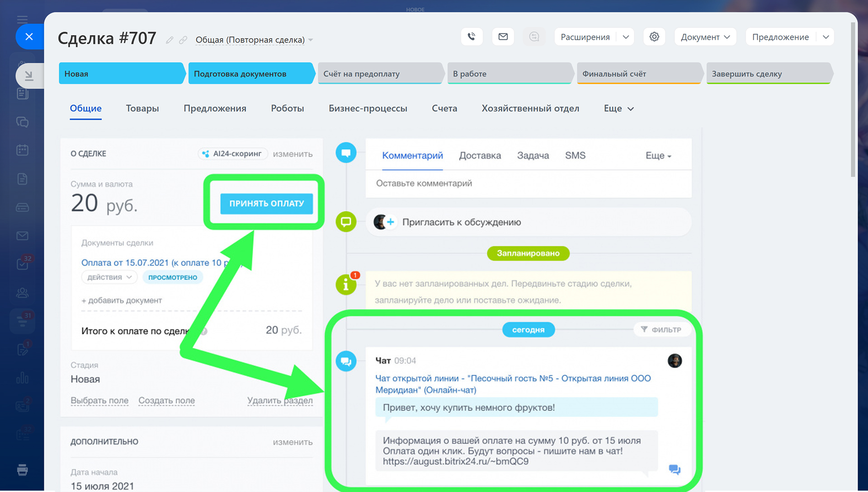Click Пригласить к обсуждению field
Viewport: 868px width, 492px height.
point(528,222)
